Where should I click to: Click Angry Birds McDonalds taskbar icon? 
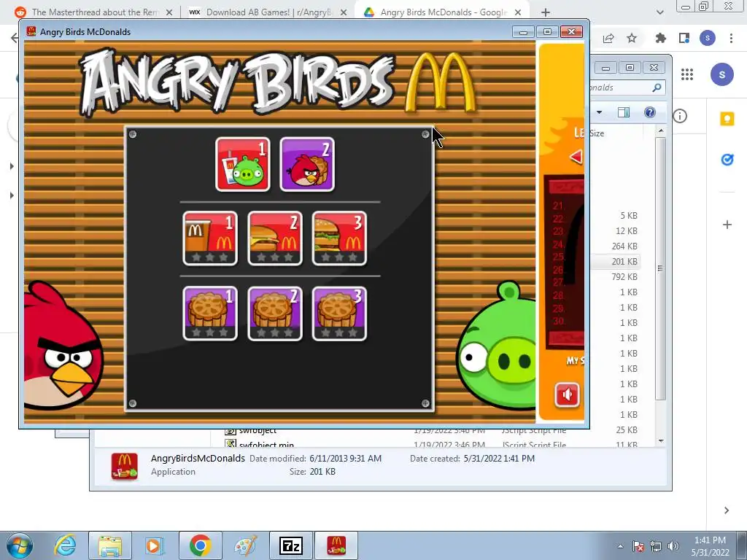[336, 545]
